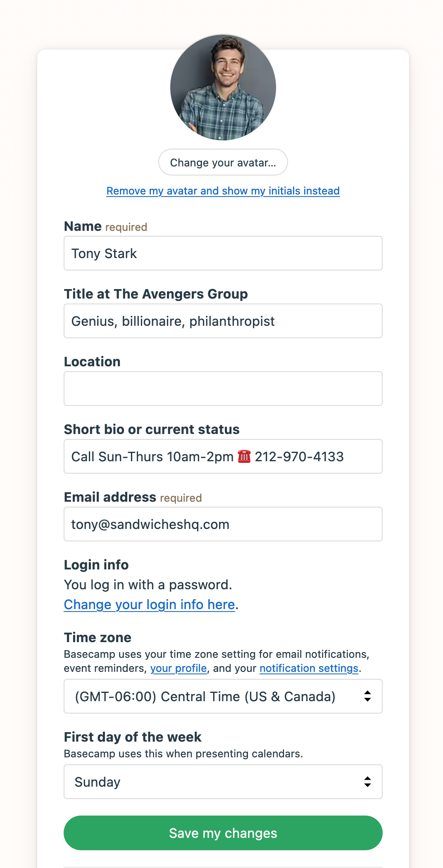Click Tony Stark's profile avatar photo
443x868 pixels.
click(223, 87)
